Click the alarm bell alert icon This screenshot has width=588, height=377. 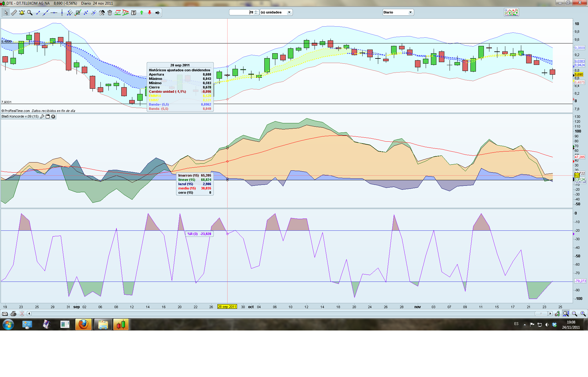[22, 13]
